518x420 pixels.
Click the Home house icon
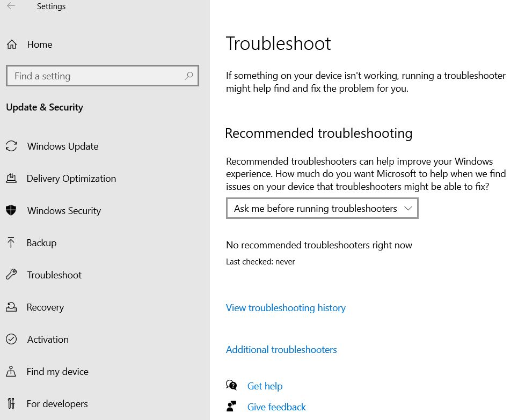[12, 44]
